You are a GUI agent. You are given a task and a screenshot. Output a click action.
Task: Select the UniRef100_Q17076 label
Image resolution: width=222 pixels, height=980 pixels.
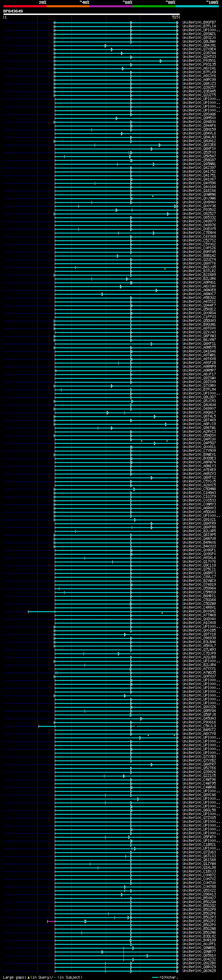(x=199, y=561)
